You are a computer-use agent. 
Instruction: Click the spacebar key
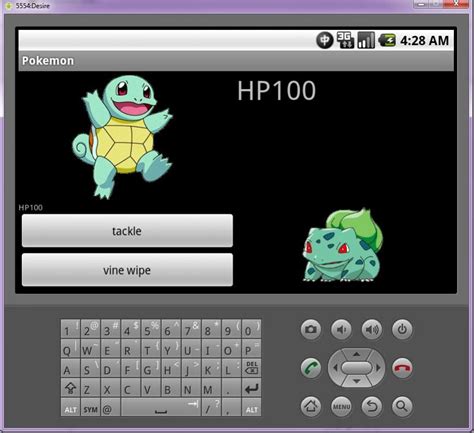click(x=161, y=407)
